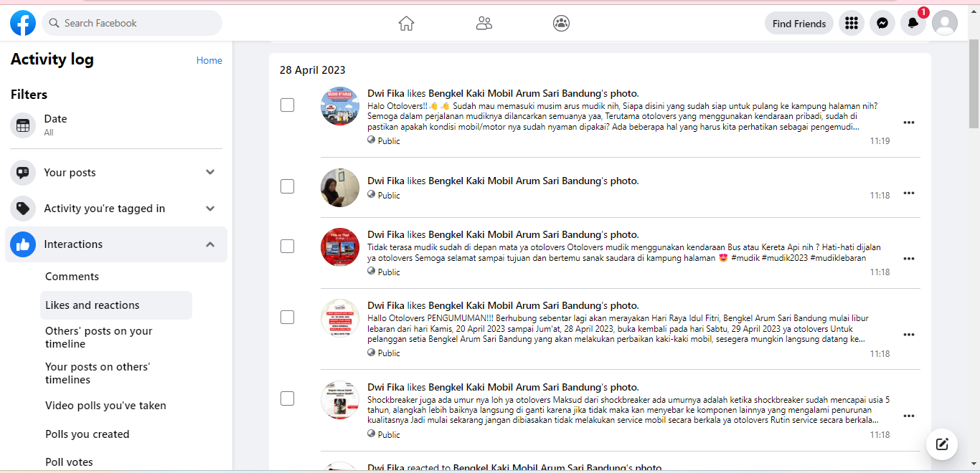
Task: Open options for the mudik2023 post activity
Action: [909, 259]
